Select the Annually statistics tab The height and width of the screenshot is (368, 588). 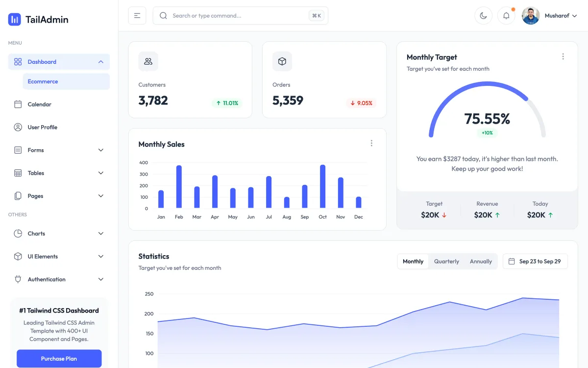point(481,262)
